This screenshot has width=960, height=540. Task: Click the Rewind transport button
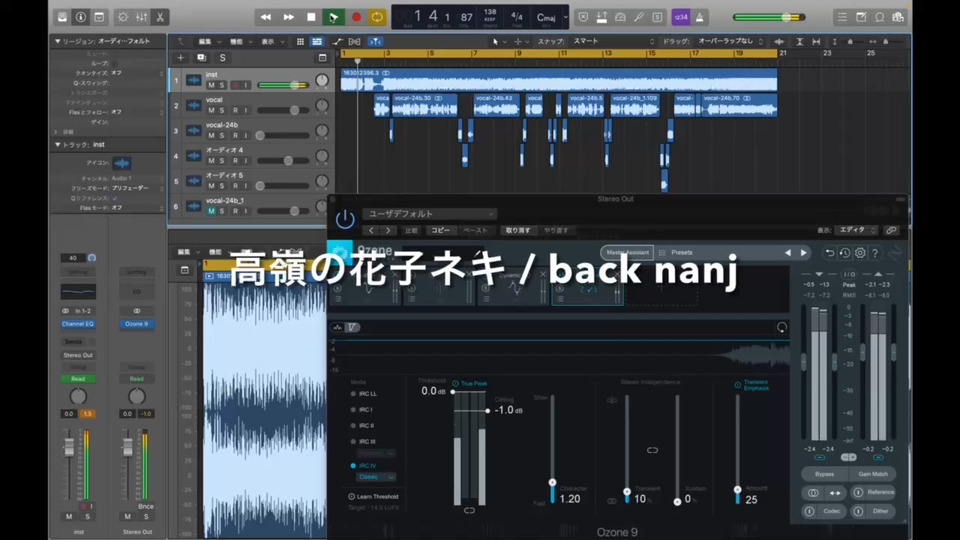coord(266,17)
